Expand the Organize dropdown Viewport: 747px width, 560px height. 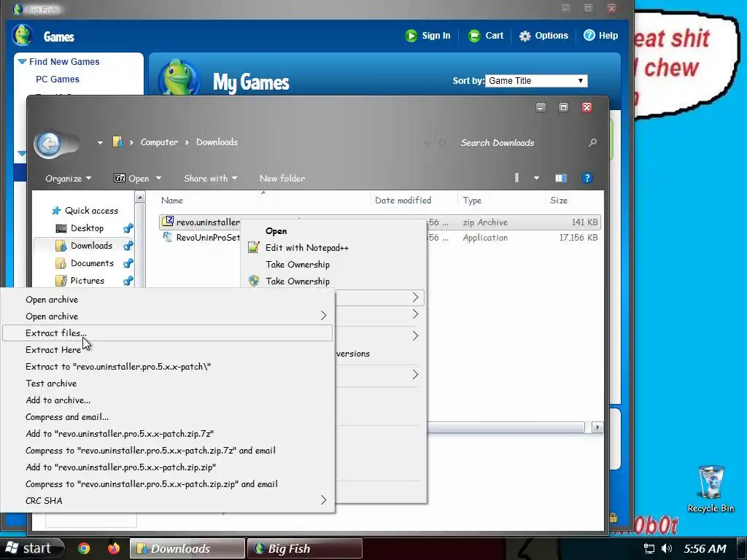[68, 179]
